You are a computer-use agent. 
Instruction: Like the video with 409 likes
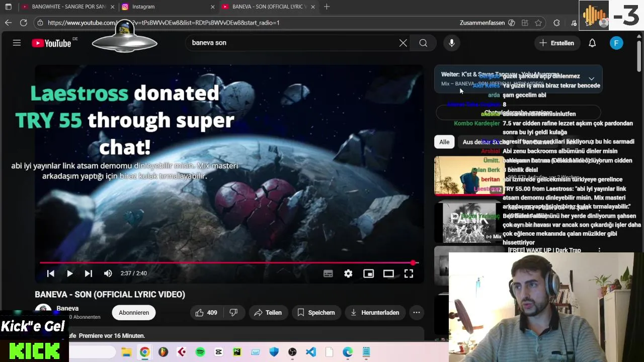point(206,312)
